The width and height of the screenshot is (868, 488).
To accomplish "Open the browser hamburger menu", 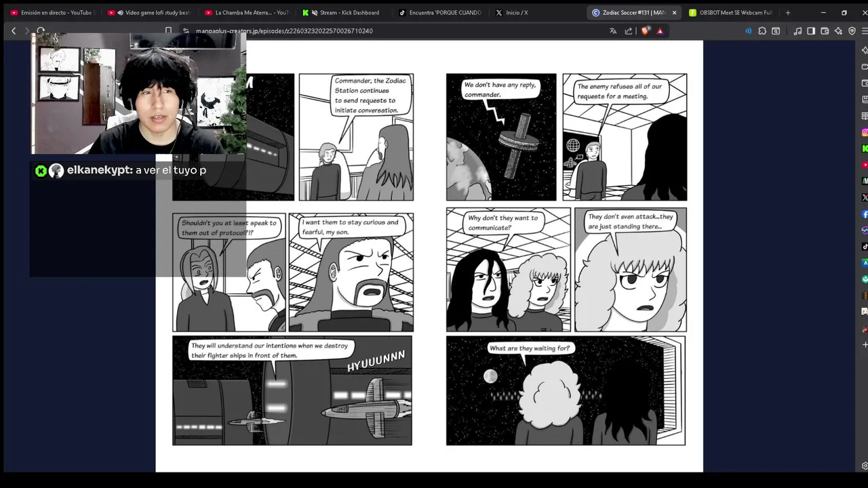I will pos(865,30).
